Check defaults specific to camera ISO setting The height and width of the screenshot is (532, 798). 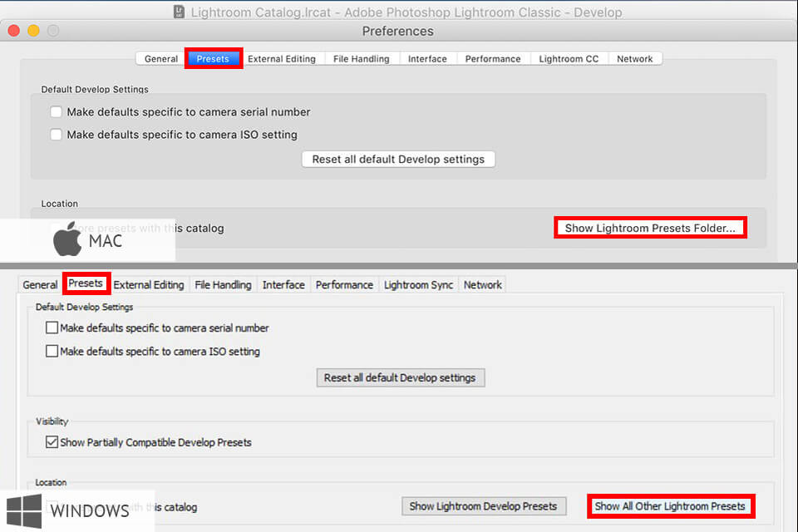coord(56,134)
